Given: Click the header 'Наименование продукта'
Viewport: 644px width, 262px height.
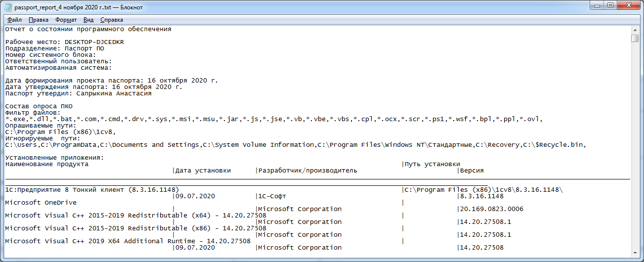Looking at the screenshot, I should tap(46, 164).
